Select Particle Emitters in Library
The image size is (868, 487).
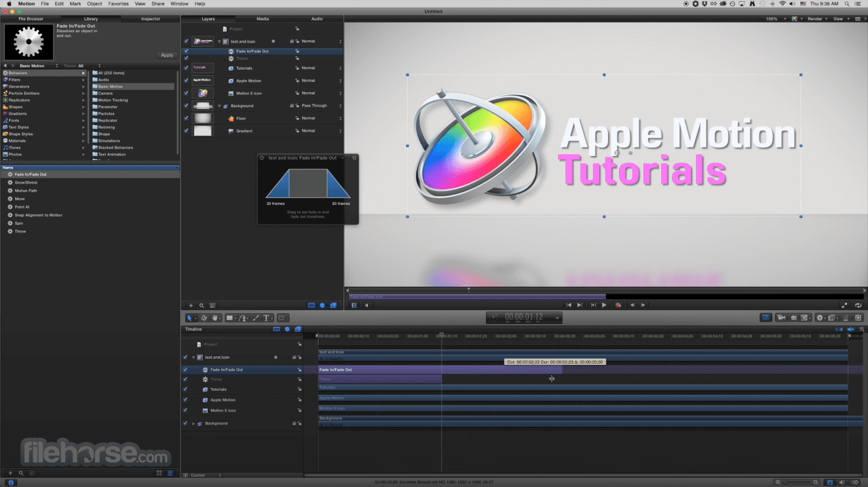24,93
